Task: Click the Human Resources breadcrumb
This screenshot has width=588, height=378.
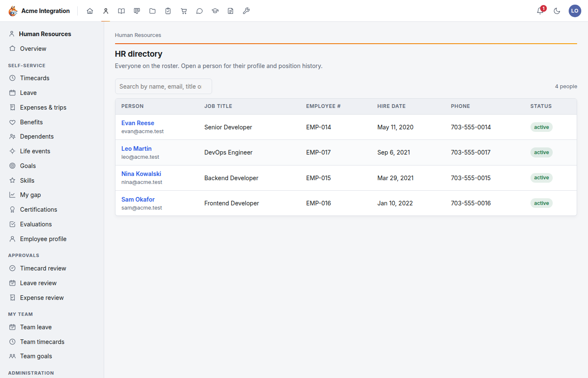Action: pos(138,35)
